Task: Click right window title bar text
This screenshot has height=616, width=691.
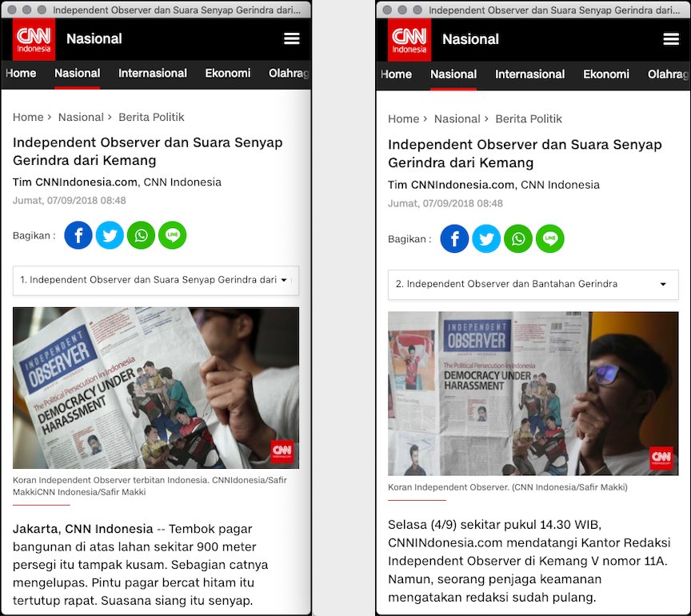Action: coord(554,10)
